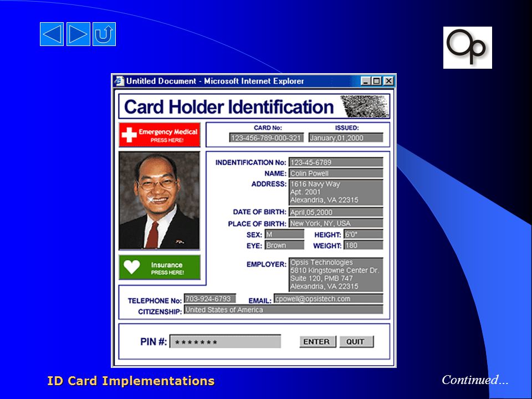Minimize the Internet Explorer window
The height and width of the screenshot is (399, 532).
click(x=365, y=81)
